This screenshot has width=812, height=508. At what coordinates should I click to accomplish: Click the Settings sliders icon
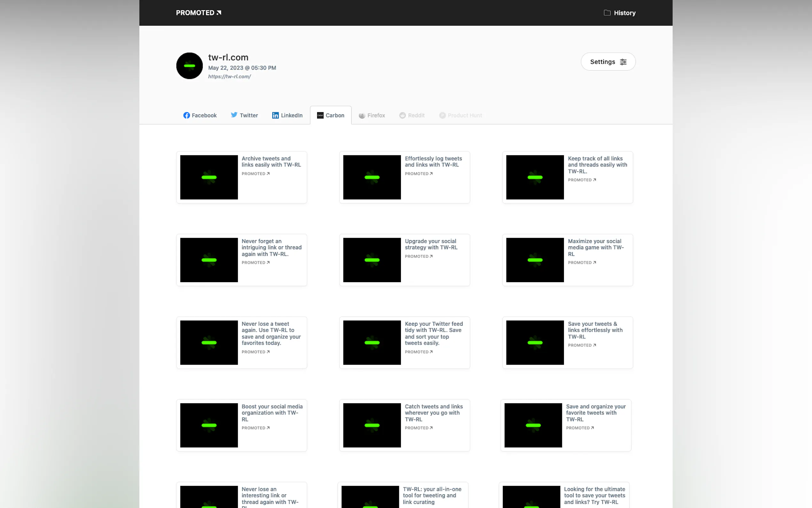point(623,62)
